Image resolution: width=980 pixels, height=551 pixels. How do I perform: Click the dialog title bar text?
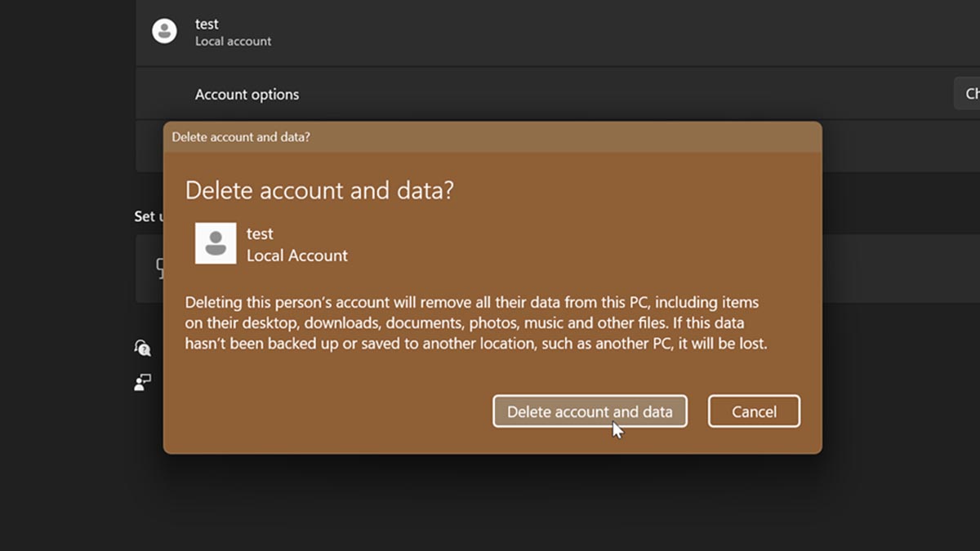(241, 137)
